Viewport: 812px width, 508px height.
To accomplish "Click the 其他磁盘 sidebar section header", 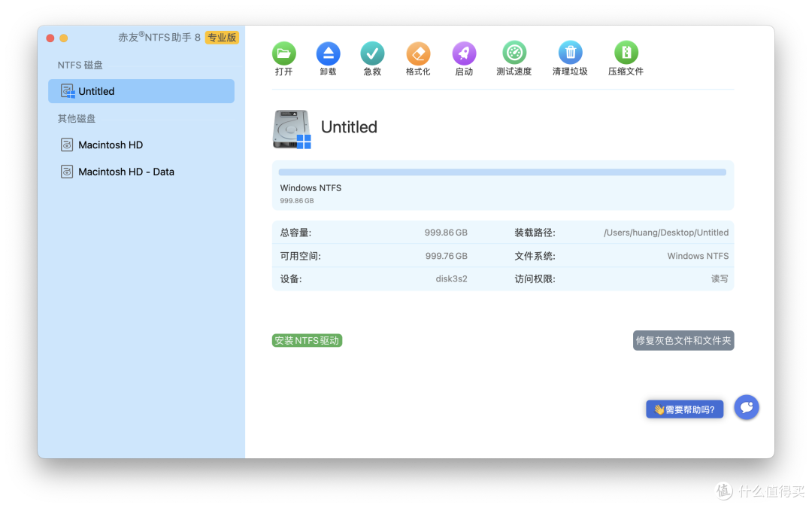I will point(76,119).
